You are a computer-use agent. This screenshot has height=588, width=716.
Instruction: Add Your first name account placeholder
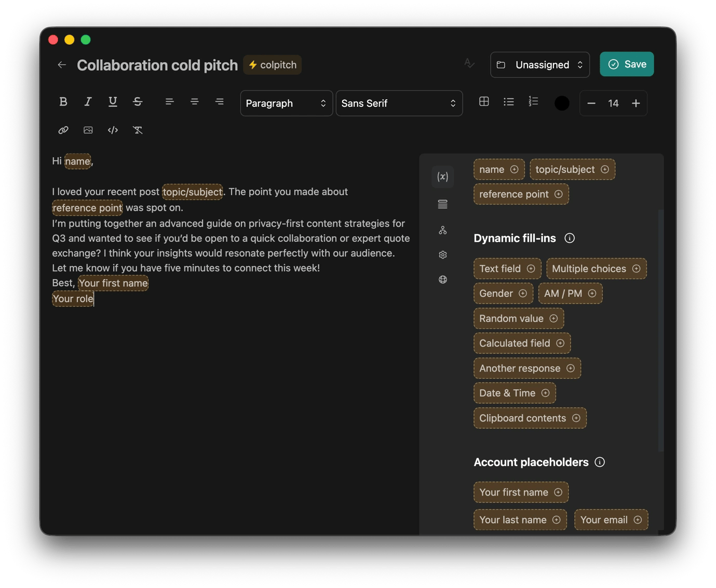(521, 493)
